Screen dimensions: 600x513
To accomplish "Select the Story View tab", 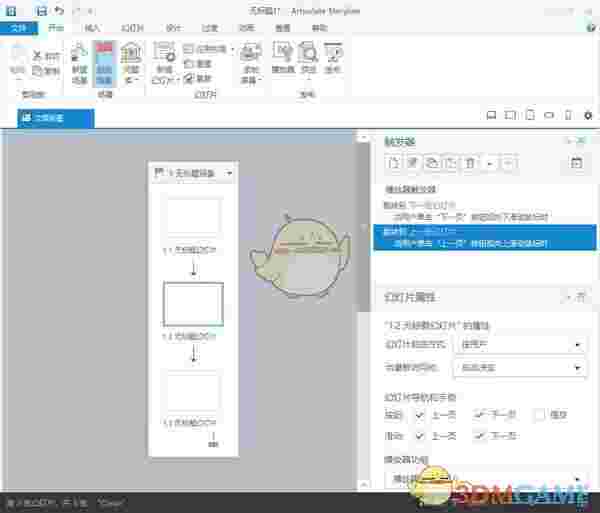I will (55, 118).
